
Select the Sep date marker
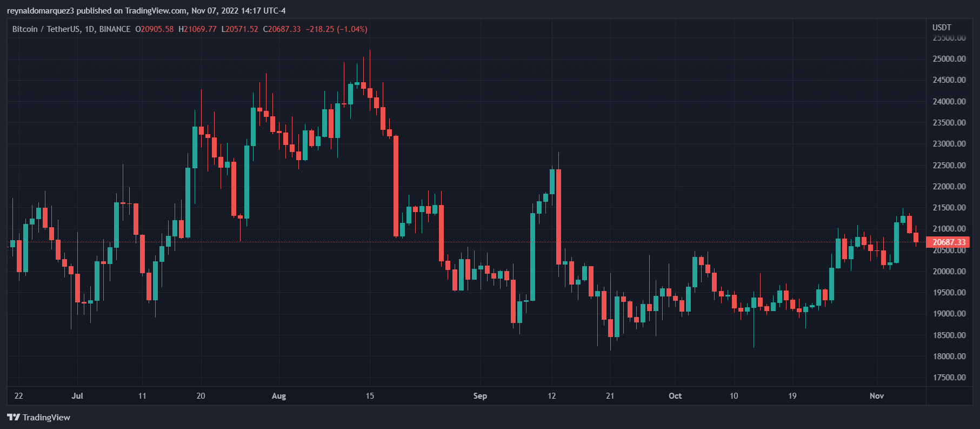[480, 395]
